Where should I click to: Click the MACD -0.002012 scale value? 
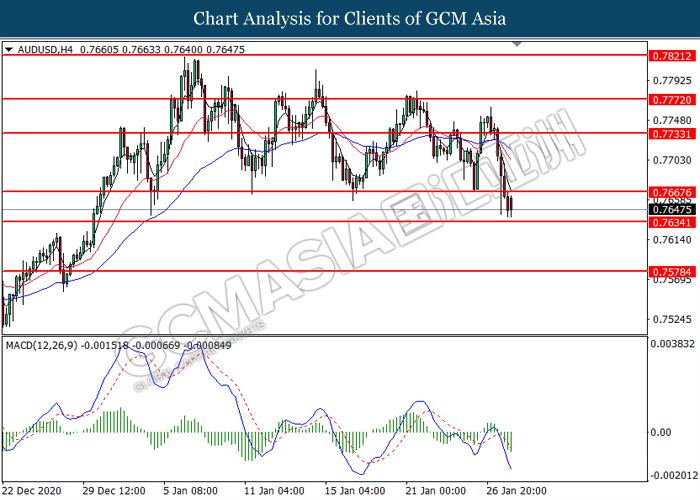click(x=674, y=475)
